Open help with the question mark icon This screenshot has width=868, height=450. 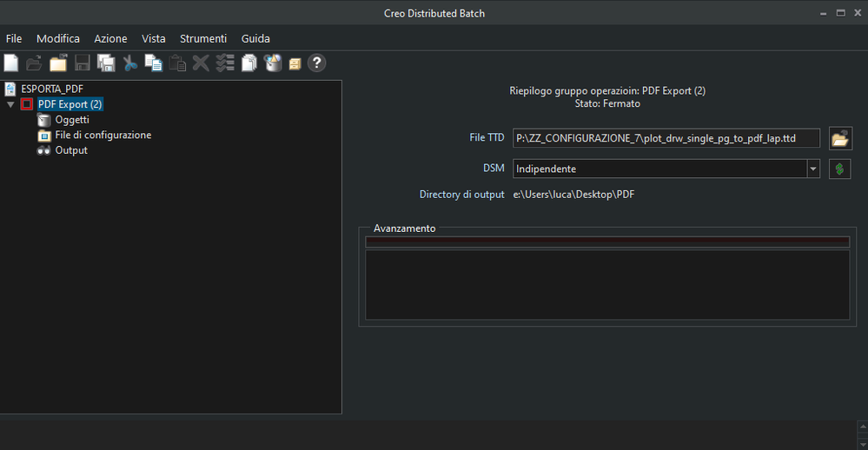[316, 63]
